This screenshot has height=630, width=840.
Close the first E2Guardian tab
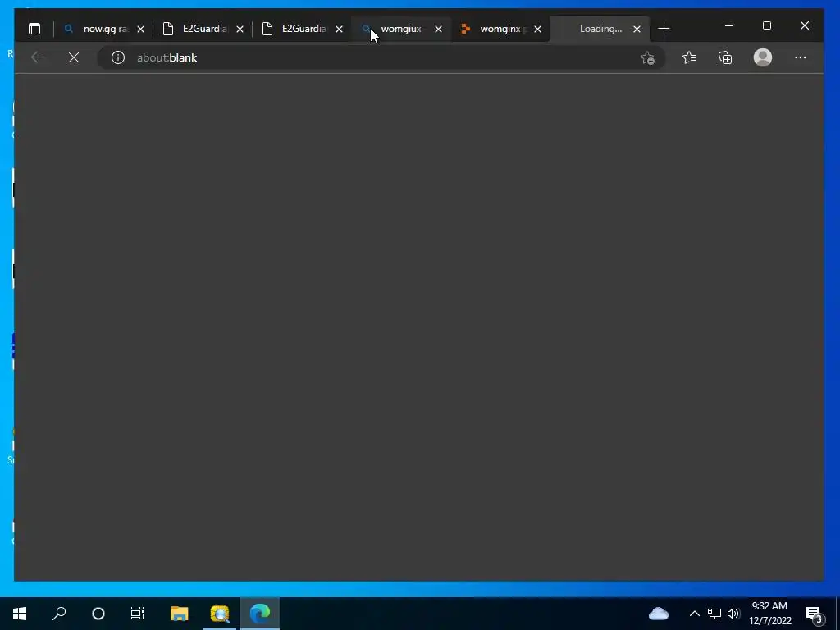(x=240, y=29)
